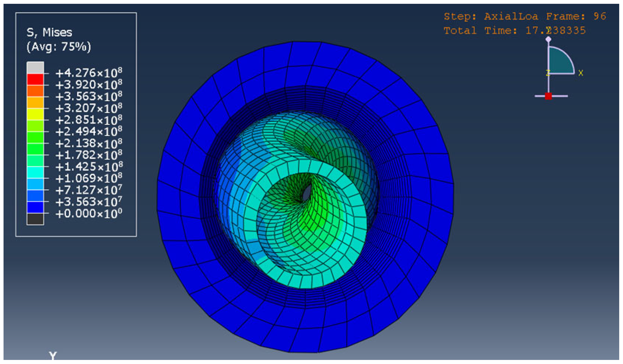Click the small central hole in model
Viewport: 623px width, 364px height.
pos(307,193)
